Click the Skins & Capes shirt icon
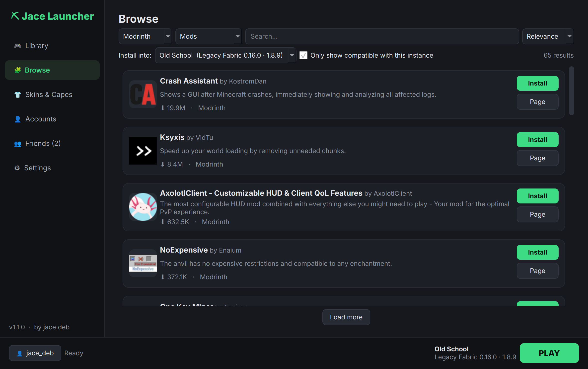The height and width of the screenshot is (369, 588). tap(17, 94)
